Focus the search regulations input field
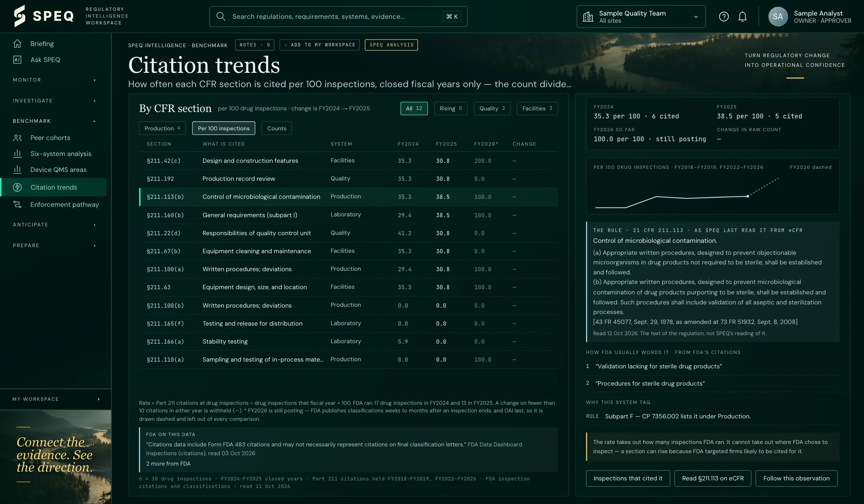 click(x=338, y=16)
